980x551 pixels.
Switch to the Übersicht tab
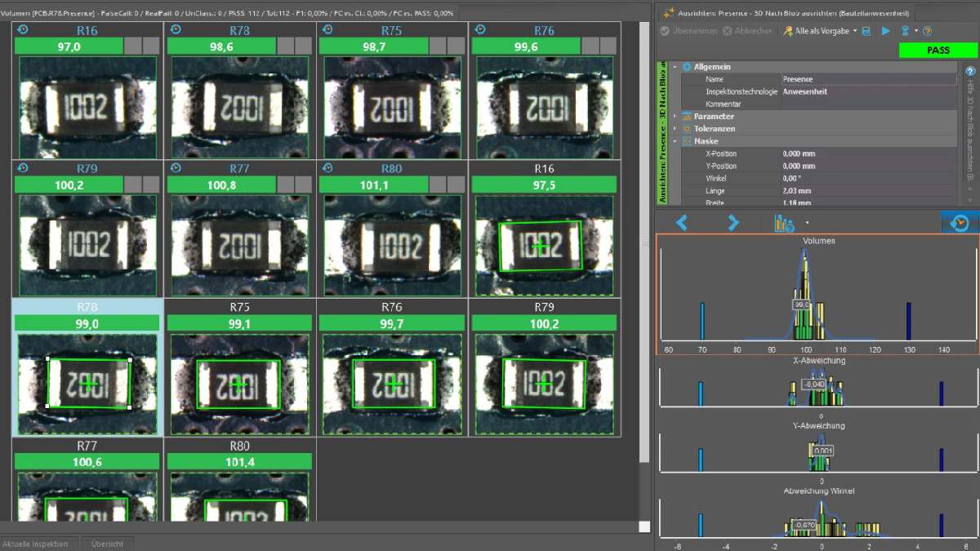coord(107,542)
